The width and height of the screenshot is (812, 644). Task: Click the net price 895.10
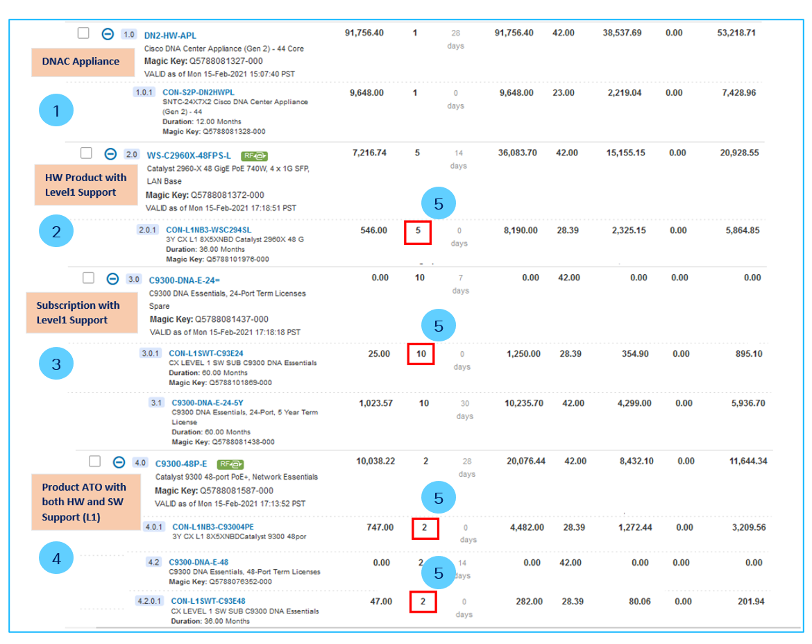pos(749,354)
